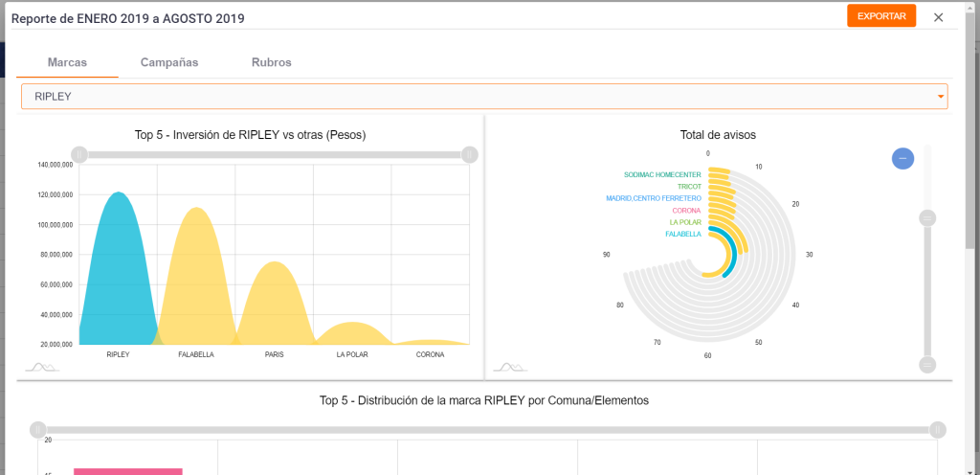Click the orange EXPORTAR button
Viewport: 980px width, 475px height.
(x=881, y=16)
